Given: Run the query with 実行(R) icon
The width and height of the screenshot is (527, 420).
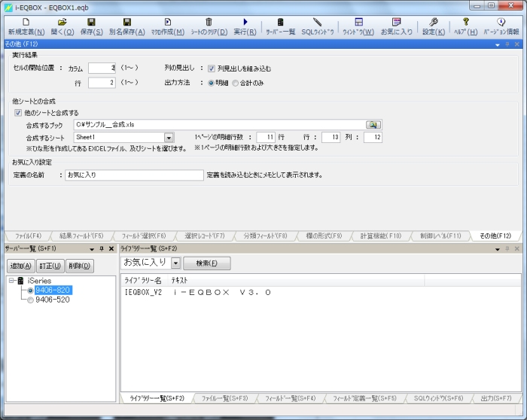Looking at the screenshot, I should pos(245,22).
